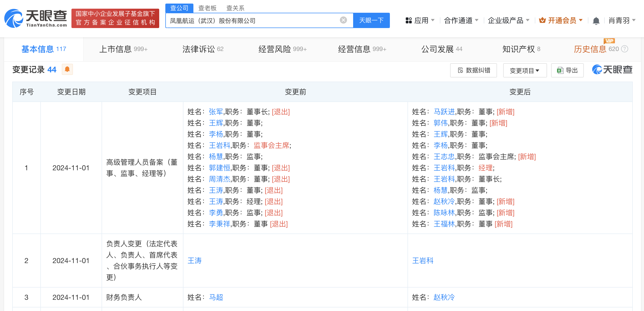This screenshot has height=311, width=644.
Task: Open 王岩科 link in the 负责人变更 row
Action: tap(423, 261)
